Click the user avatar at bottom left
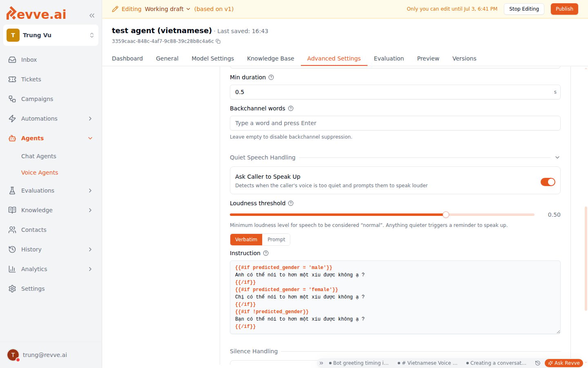Image resolution: width=588 pixels, height=368 pixels. pos(13,355)
